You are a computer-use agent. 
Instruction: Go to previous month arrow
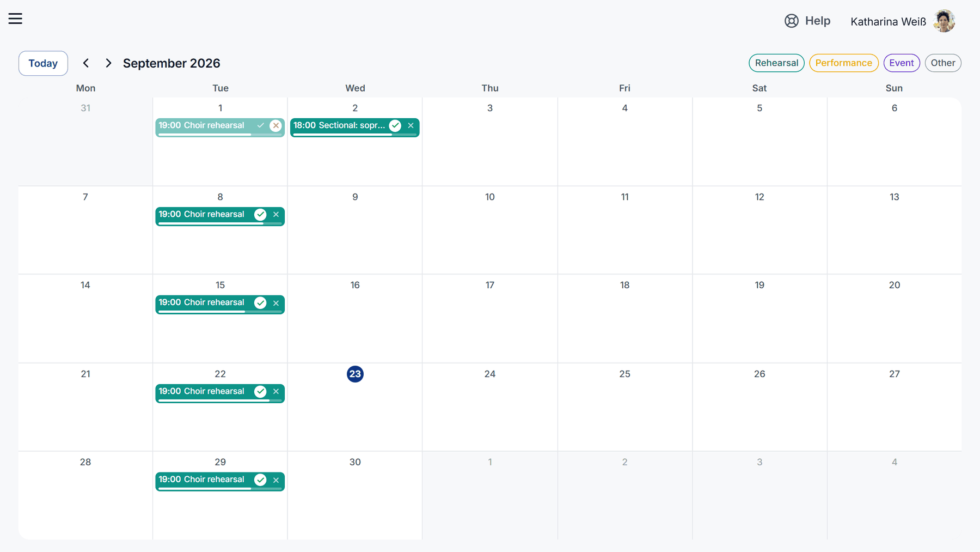85,63
